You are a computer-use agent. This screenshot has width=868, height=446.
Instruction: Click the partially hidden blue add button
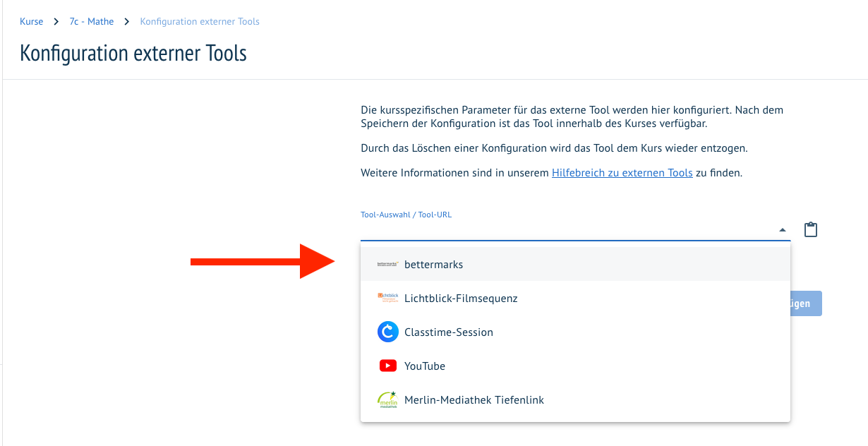pyautogui.click(x=806, y=303)
